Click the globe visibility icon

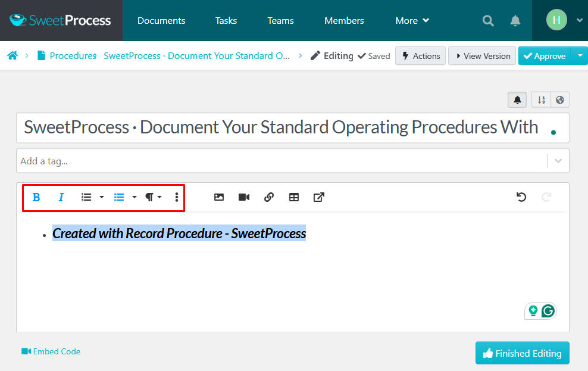point(560,100)
